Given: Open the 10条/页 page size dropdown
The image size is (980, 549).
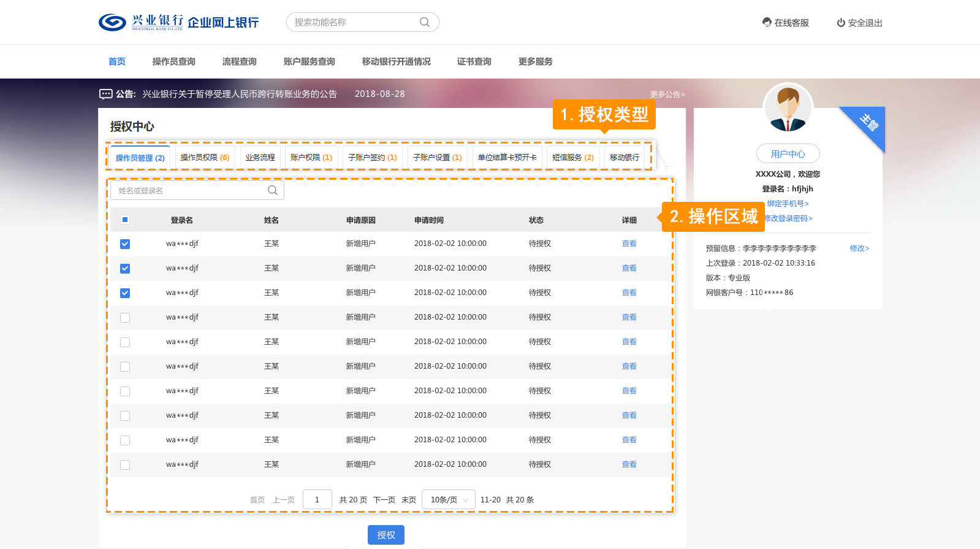Looking at the screenshot, I should click(x=449, y=500).
